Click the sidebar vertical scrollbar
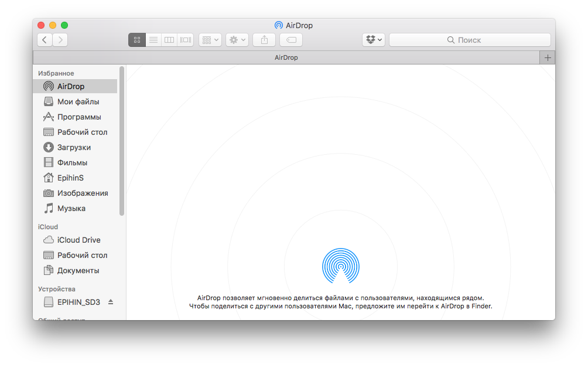This screenshot has height=367, width=588. click(x=122, y=141)
